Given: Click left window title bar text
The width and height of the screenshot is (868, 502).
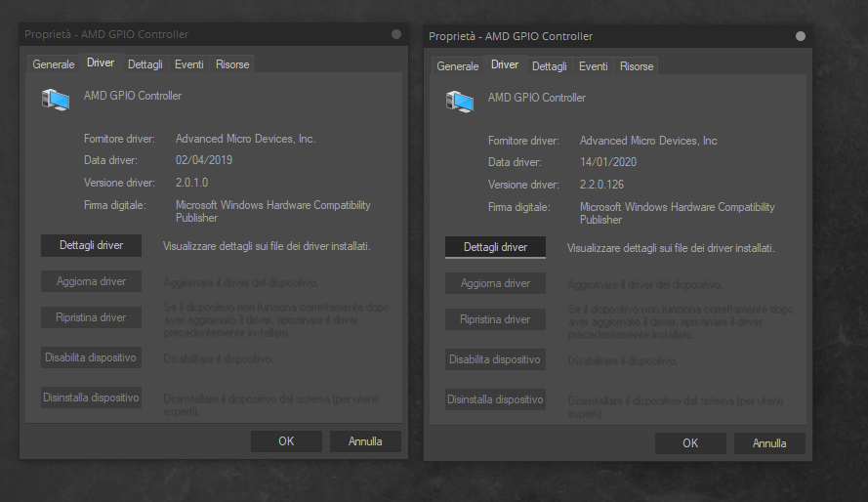Looking at the screenshot, I should (106, 34).
